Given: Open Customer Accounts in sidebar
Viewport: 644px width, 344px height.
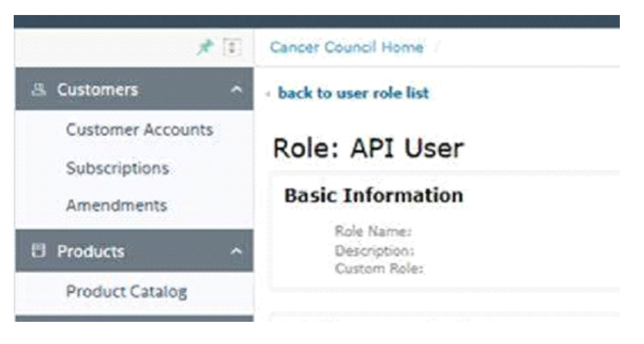Looking at the screenshot, I should coord(140,130).
